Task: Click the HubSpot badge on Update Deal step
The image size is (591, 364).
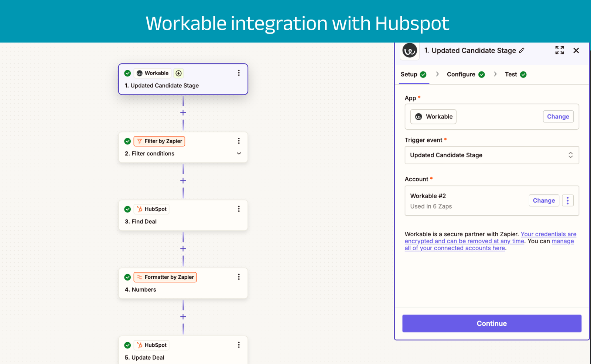Action: point(151,345)
